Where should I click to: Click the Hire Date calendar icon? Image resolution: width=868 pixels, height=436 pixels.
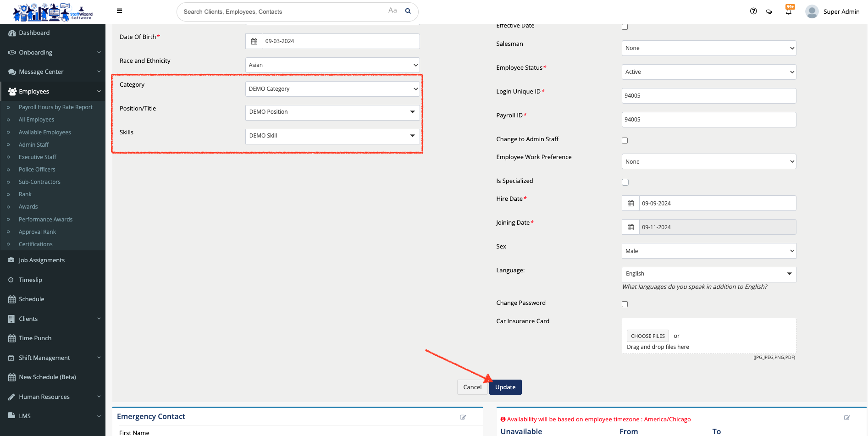630,204
